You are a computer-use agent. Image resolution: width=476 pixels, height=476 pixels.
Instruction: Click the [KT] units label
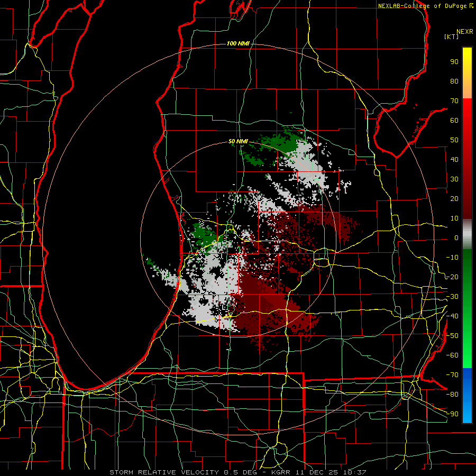pyautogui.click(x=452, y=36)
